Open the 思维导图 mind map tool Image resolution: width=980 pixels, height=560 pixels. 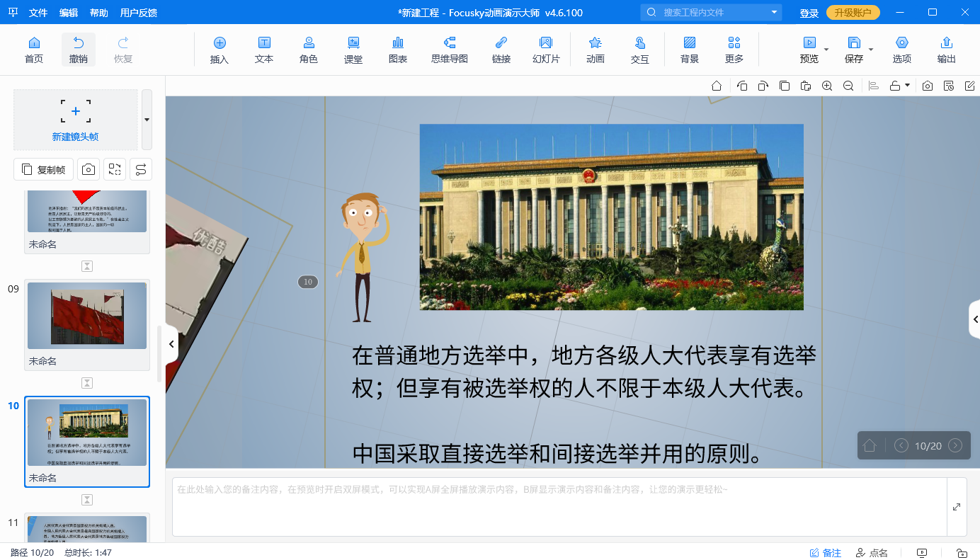(x=450, y=50)
